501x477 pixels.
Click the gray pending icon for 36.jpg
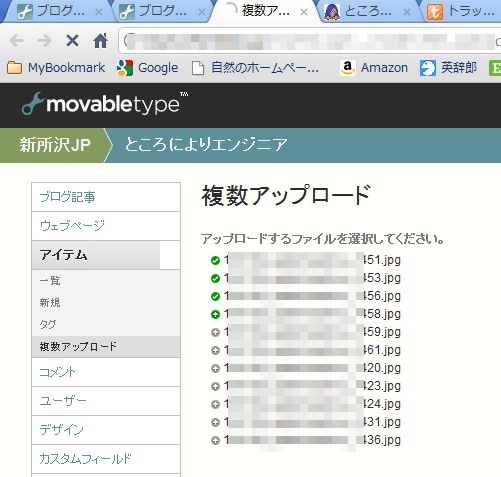point(215,440)
